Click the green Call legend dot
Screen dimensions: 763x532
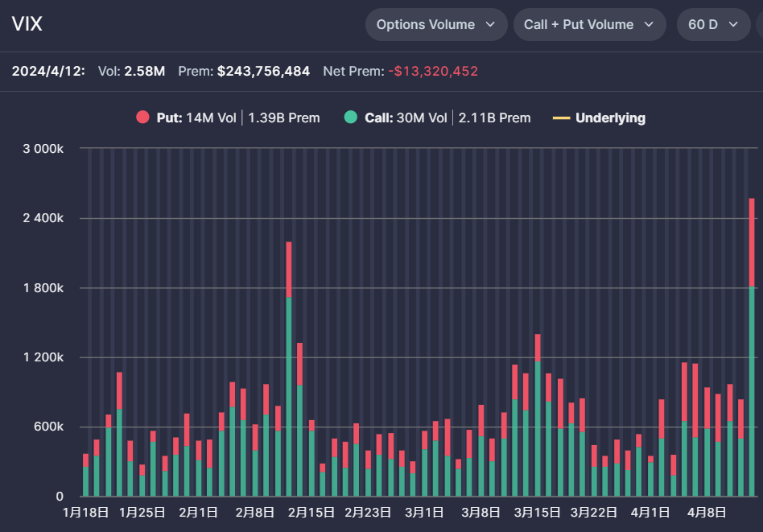click(351, 118)
